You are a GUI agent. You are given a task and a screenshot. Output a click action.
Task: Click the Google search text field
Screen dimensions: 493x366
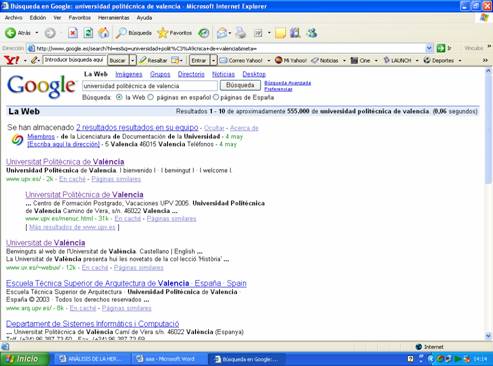click(x=150, y=86)
